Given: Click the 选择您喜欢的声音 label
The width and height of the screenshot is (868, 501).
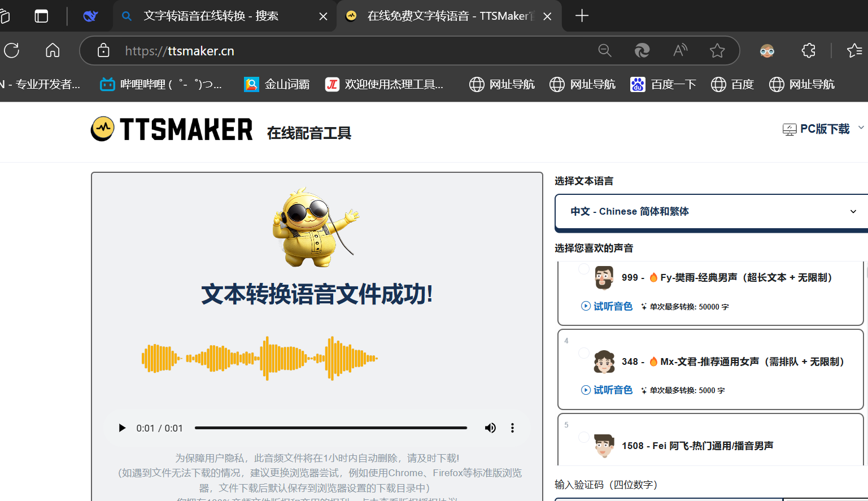Looking at the screenshot, I should click(x=594, y=248).
